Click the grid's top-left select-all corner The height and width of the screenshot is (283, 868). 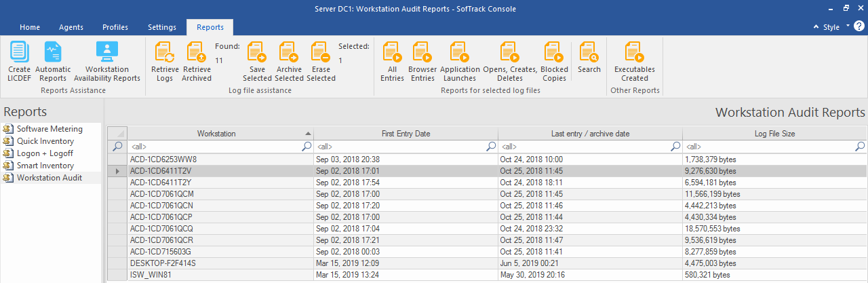(x=118, y=134)
